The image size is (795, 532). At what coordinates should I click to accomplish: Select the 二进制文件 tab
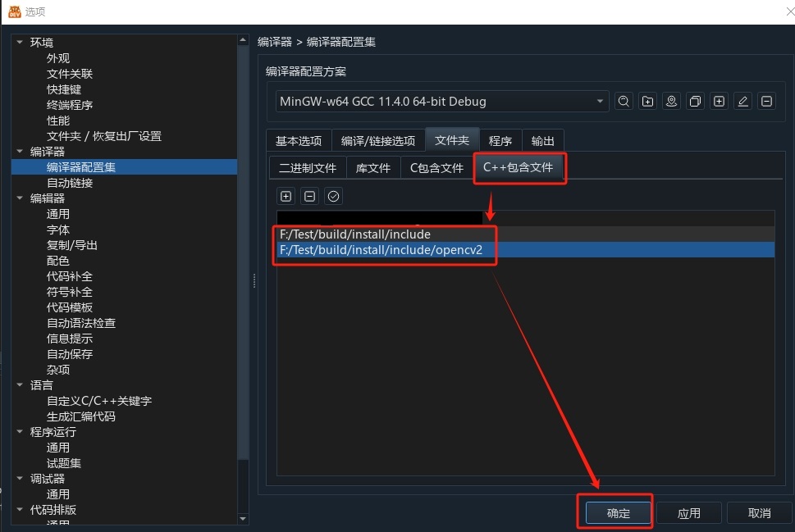click(308, 168)
